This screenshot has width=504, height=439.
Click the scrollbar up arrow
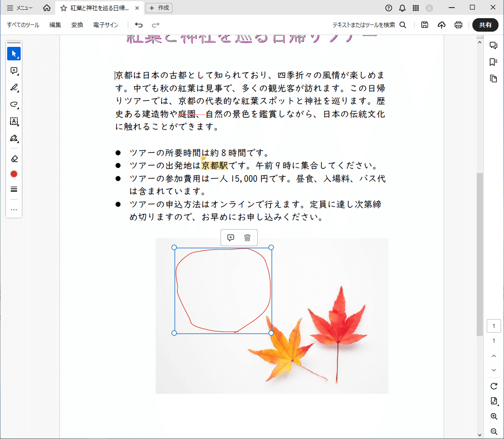(x=480, y=42)
